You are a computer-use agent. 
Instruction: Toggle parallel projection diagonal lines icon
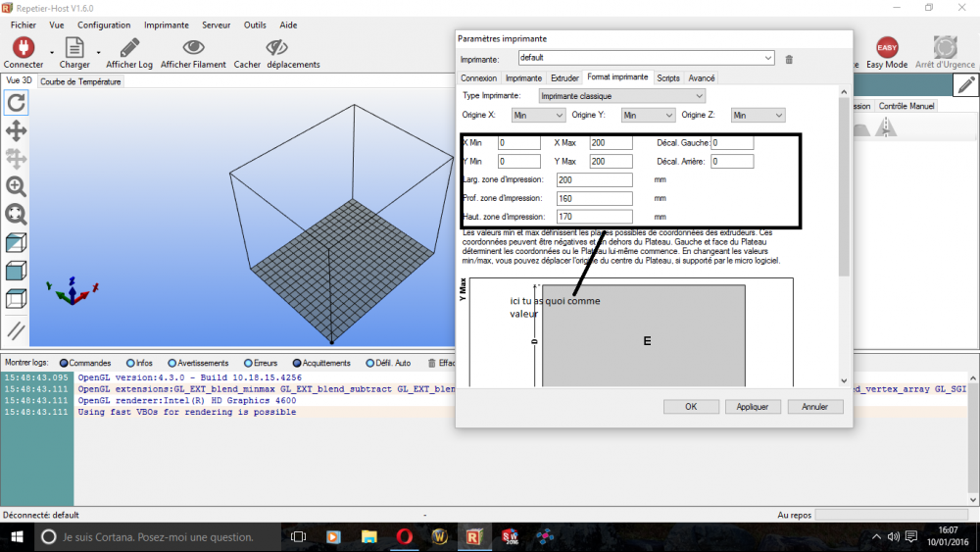17,330
